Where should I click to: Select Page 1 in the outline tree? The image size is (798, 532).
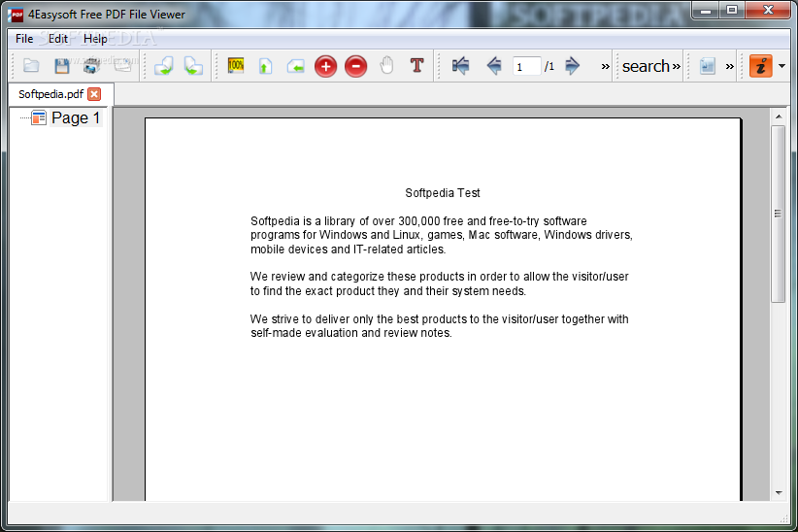76,118
